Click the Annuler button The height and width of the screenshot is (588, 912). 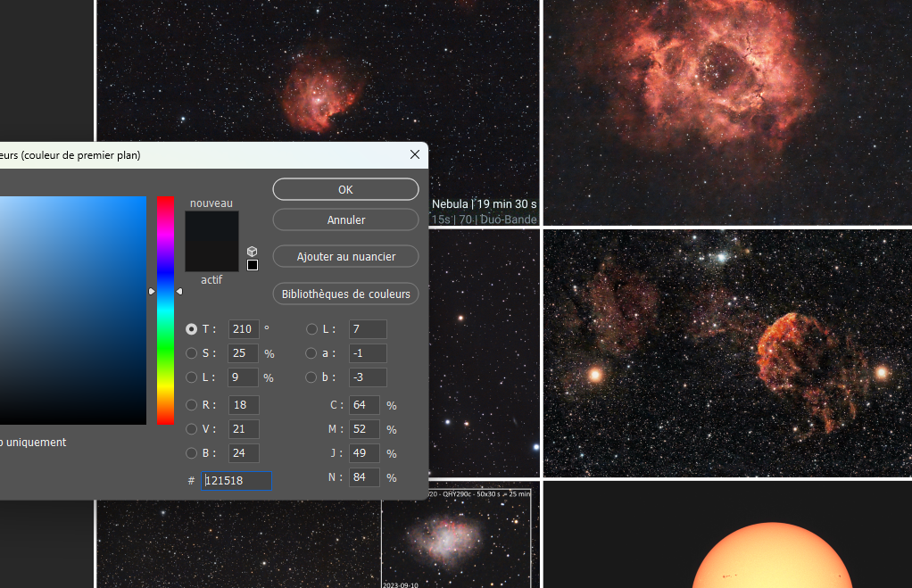(x=345, y=219)
